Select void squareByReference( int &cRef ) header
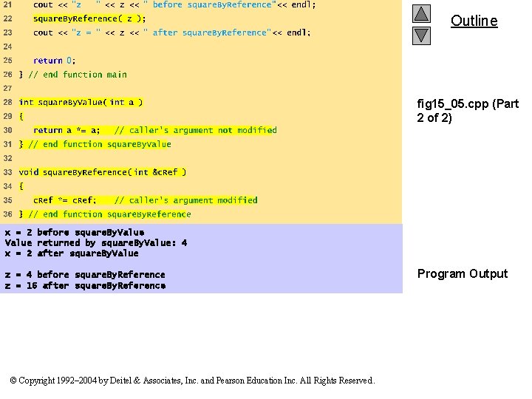The width and height of the screenshot is (532, 399). tap(103, 172)
